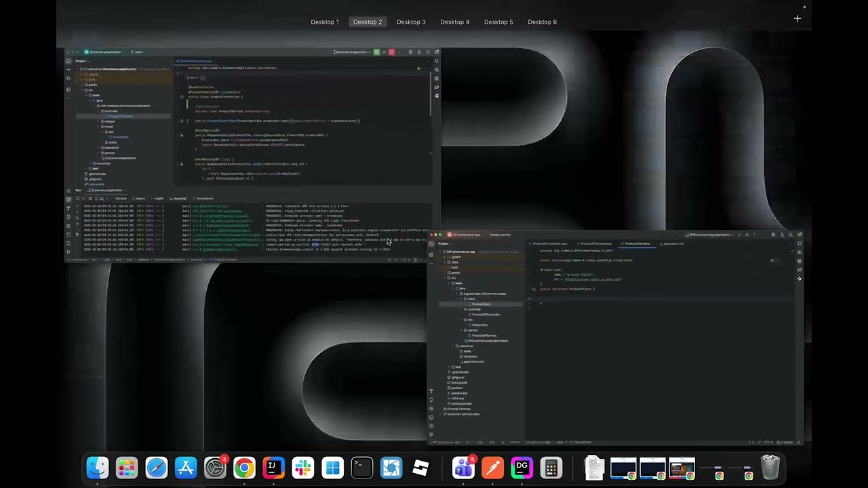Select ProductDto file in the E-commerce project tree

click(120, 137)
